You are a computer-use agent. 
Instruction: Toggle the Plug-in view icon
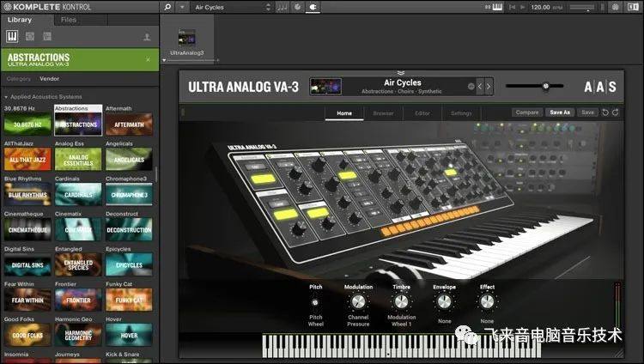click(x=313, y=7)
